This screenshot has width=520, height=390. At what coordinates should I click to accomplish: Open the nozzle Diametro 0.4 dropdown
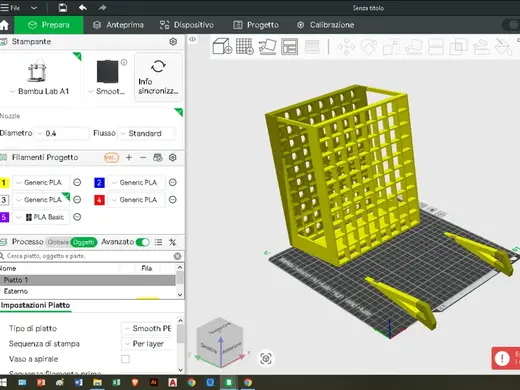(x=62, y=133)
